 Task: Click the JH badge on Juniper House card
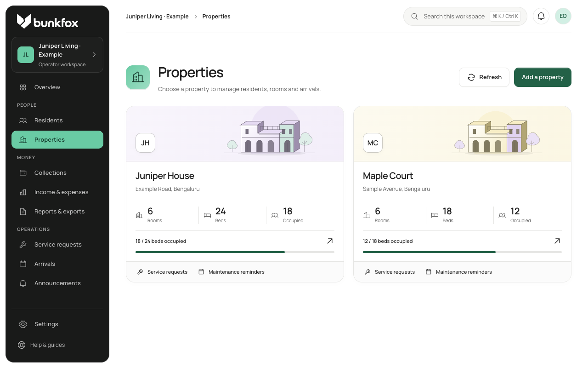(145, 143)
